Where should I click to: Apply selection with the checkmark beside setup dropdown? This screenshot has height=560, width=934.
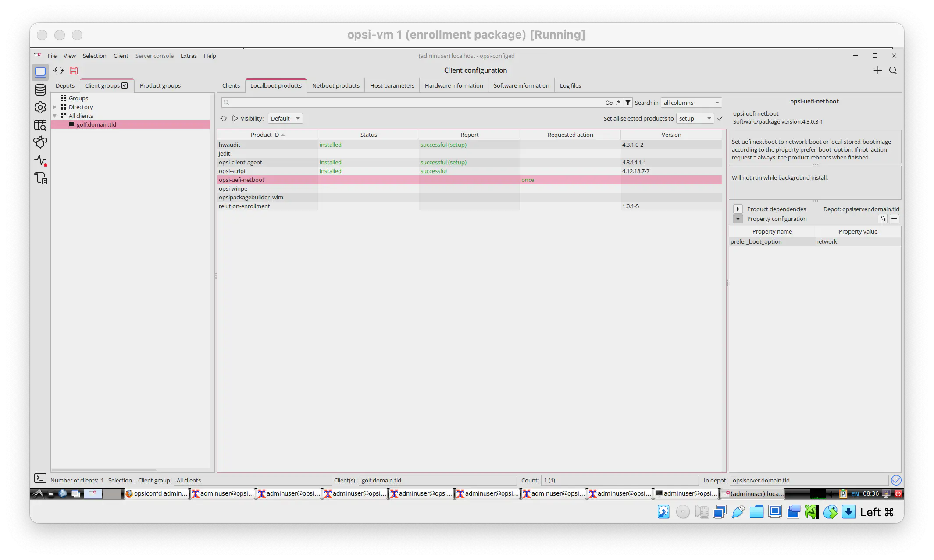pyautogui.click(x=720, y=118)
